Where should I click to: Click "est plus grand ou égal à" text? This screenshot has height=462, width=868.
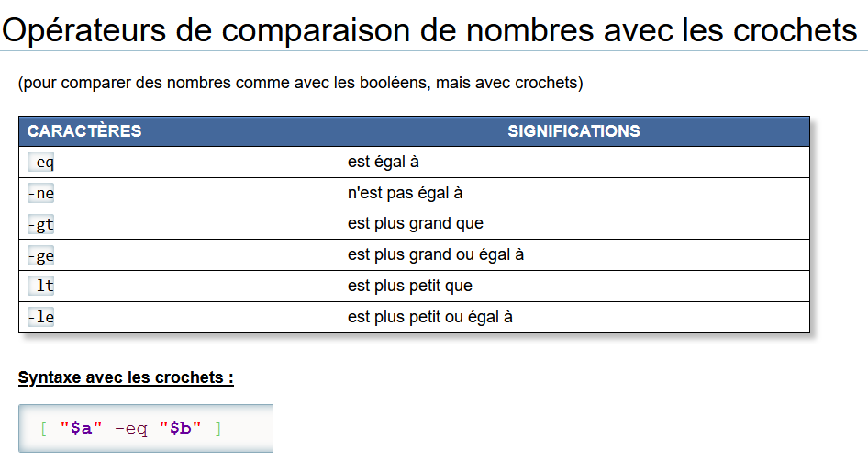point(436,255)
